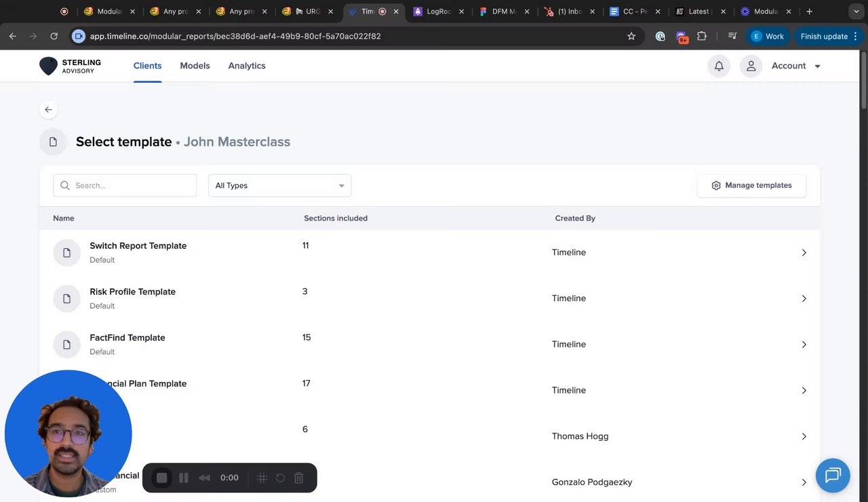The width and height of the screenshot is (868, 502).
Task: Open the Switch Report Template row chevron
Action: (x=804, y=252)
